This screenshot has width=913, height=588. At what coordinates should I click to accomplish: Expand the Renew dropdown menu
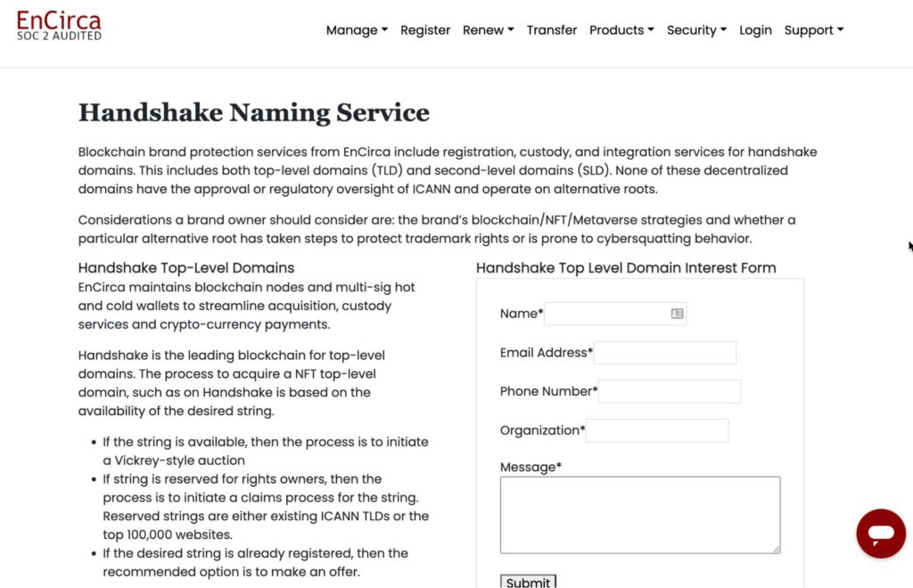coord(489,30)
